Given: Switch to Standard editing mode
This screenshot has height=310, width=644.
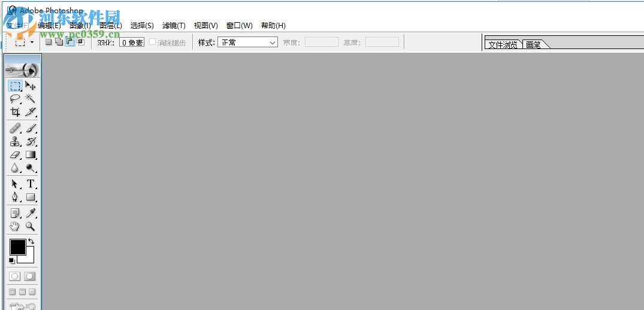Looking at the screenshot, I should (x=15, y=276).
